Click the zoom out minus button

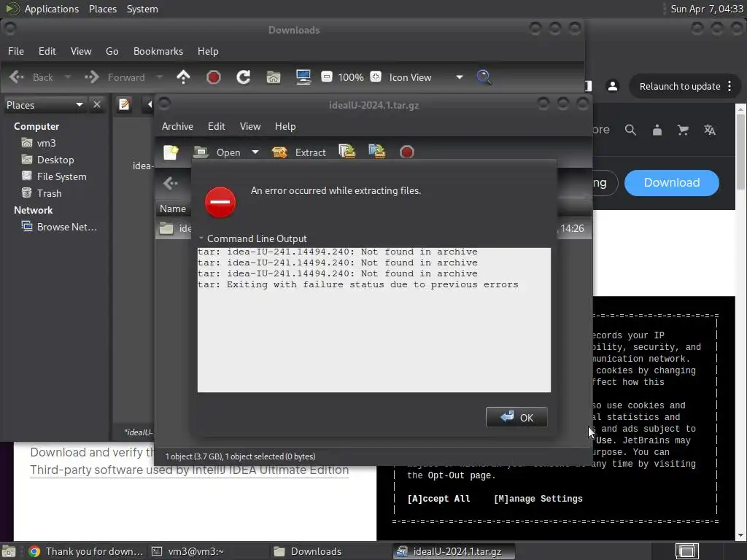[327, 77]
